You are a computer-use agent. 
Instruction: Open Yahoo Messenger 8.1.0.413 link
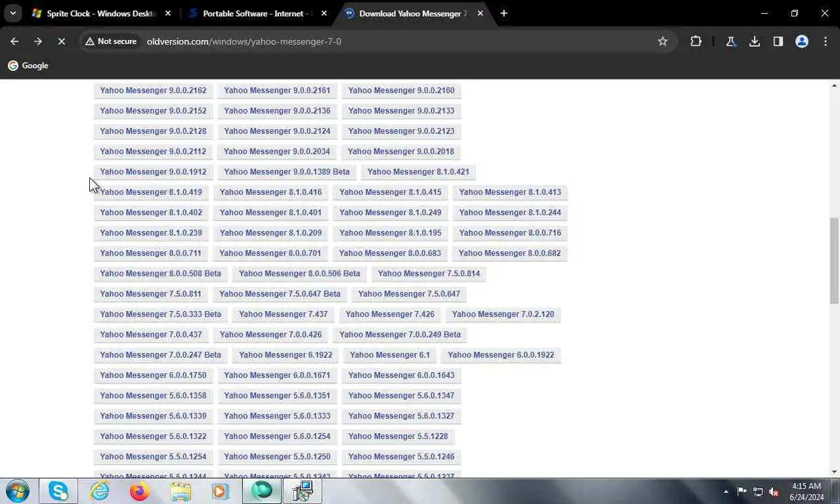pos(510,192)
